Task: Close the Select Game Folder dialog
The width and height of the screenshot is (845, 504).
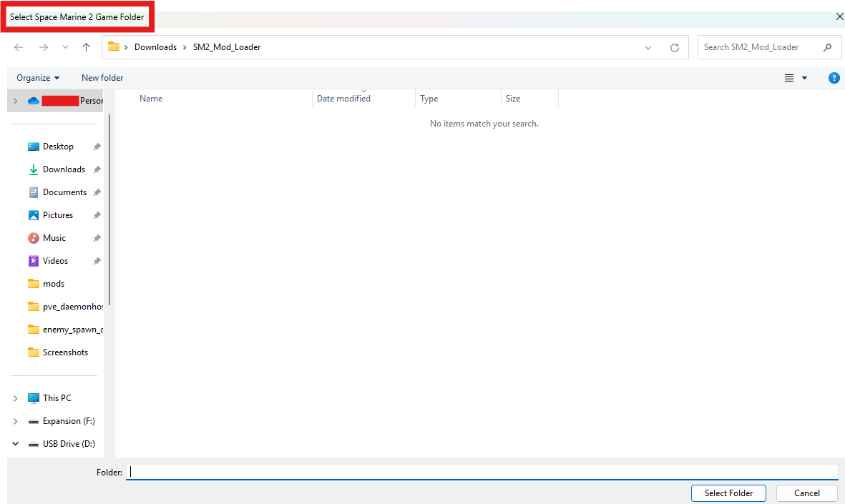Action: coord(839,16)
